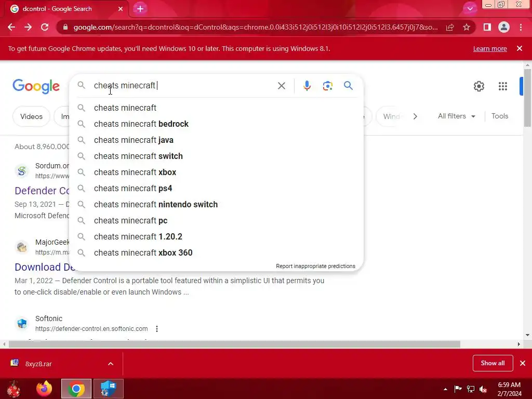Click the horizontal page scrollbar

234,344
